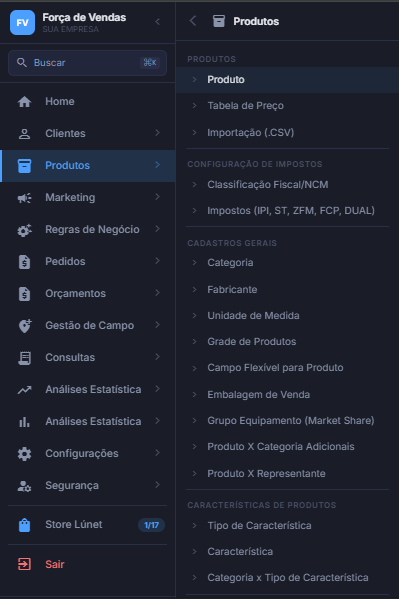Click the Regras de Negócio row chevron

click(x=157, y=229)
